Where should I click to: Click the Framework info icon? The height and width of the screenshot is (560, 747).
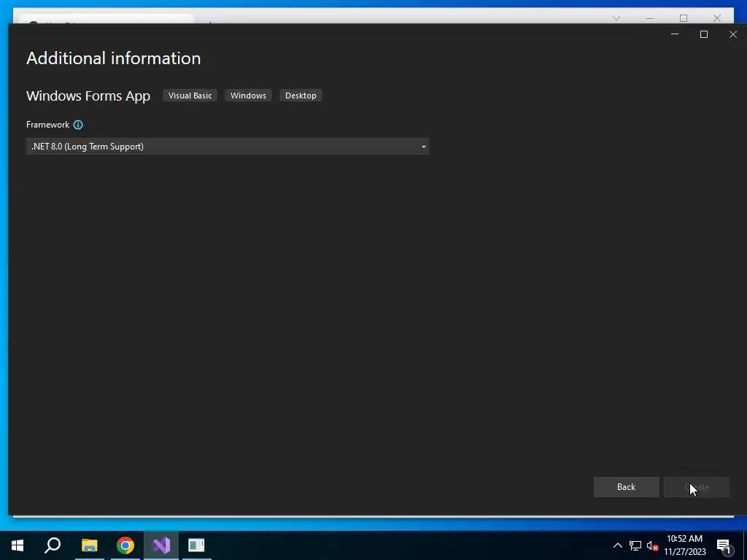(x=78, y=125)
